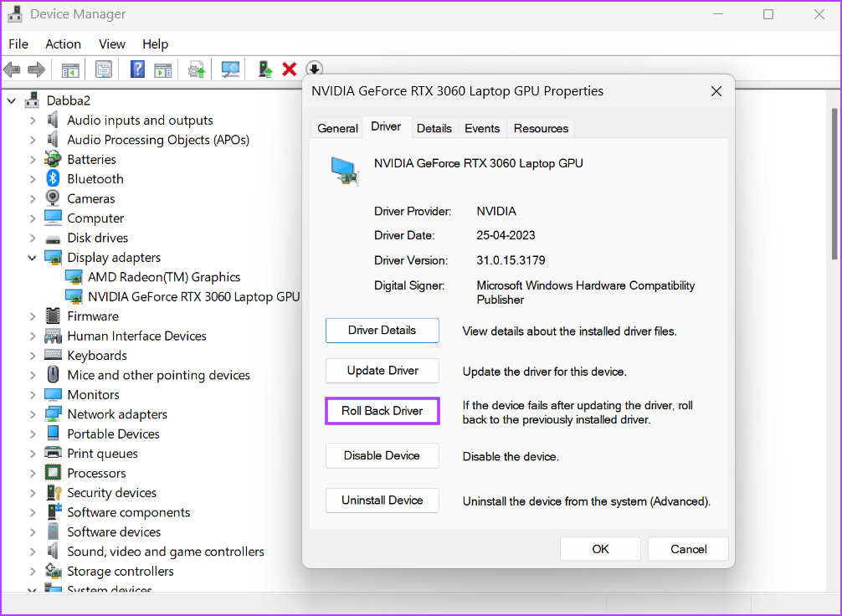This screenshot has height=616, width=842.
Task: Switch to the Events tab
Action: click(x=481, y=128)
